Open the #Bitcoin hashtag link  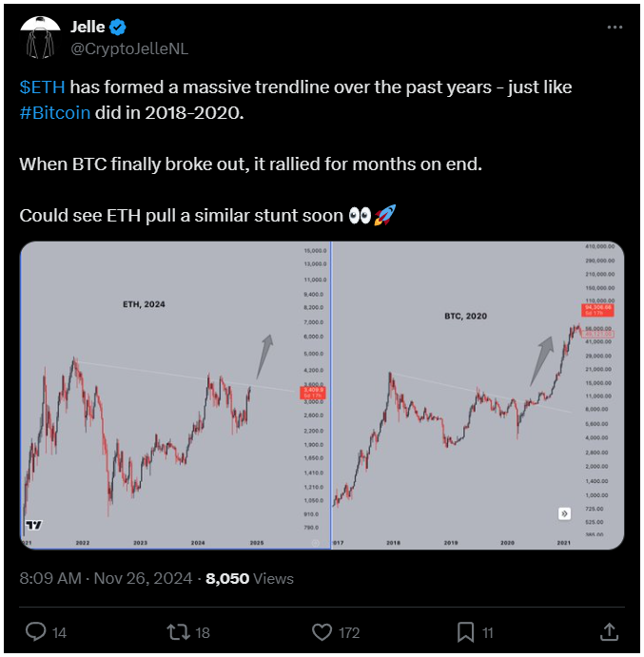tap(55, 113)
